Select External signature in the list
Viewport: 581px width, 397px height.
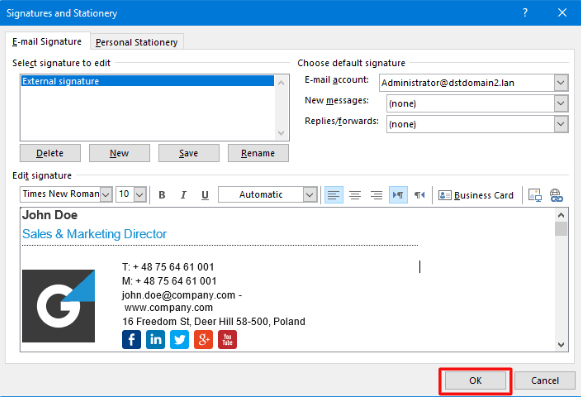[x=147, y=81]
